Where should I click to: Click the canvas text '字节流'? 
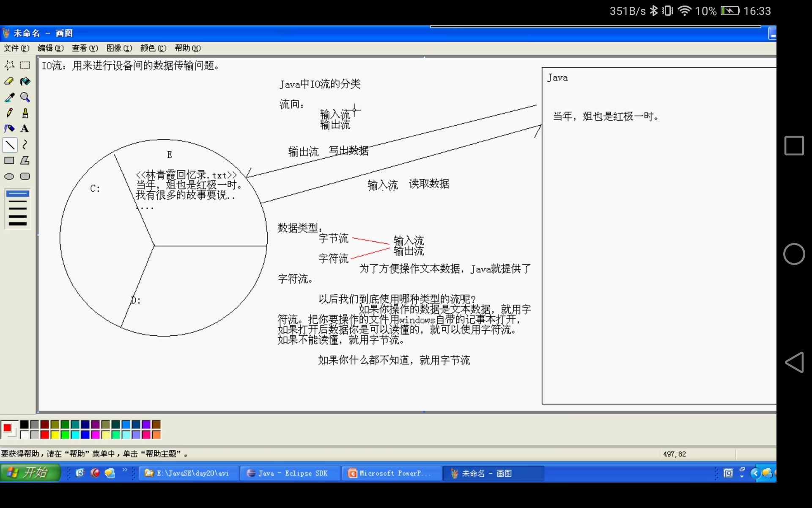(x=334, y=238)
